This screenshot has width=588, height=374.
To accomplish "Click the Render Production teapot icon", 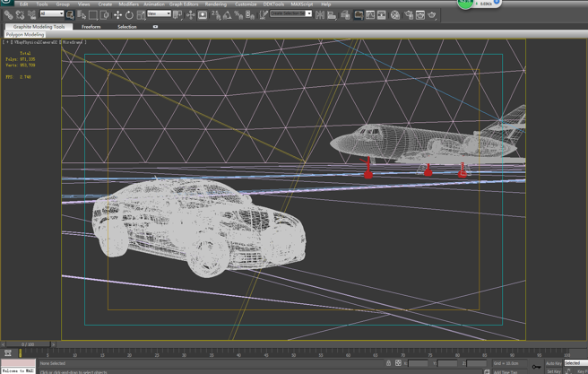I will 432,14.
